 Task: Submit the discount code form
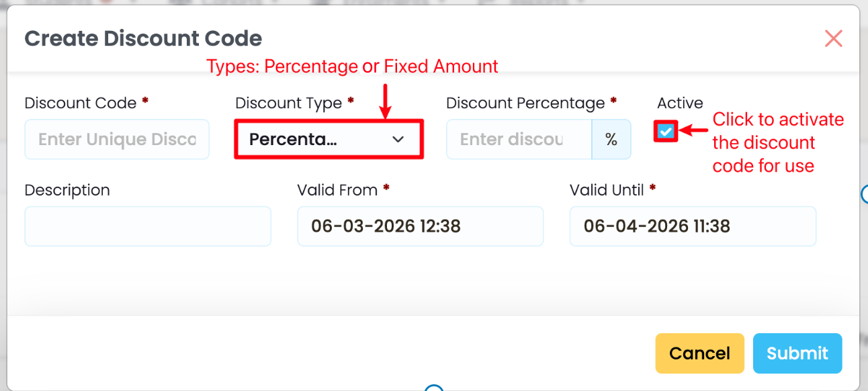pyautogui.click(x=797, y=353)
